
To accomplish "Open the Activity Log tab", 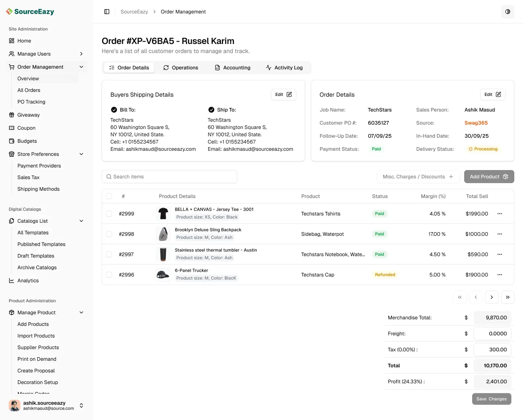I will click(284, 68).
